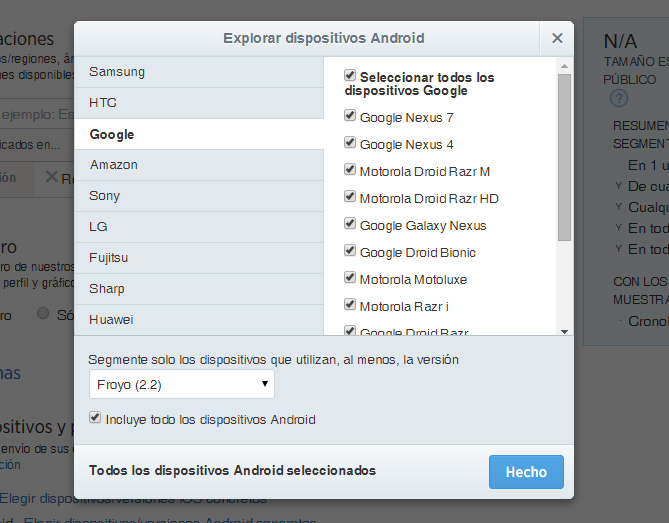Image resolution: width=669 pixels, height=523 pixels.
Task: Uncheck Incluye todo los dispositivos Android
Action: [x=95, y=417]
